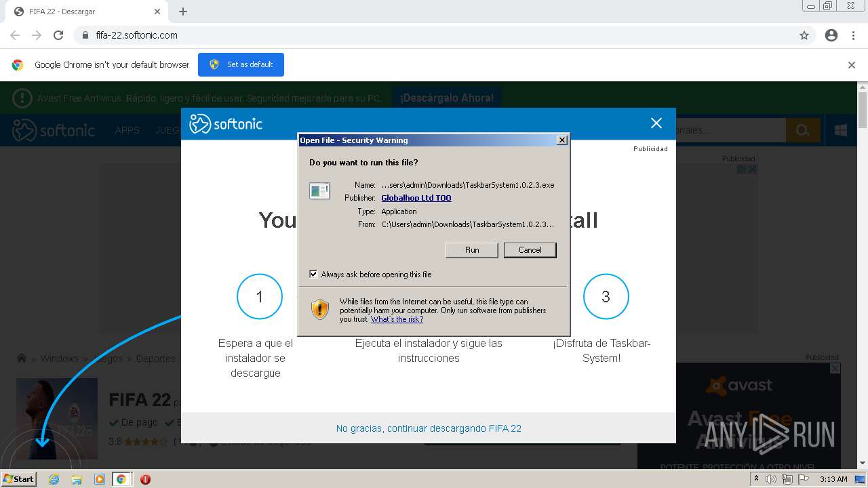The image size is (868, 488).
Task: Open the Windows breadcrumb link
Action: pos(59,359)
